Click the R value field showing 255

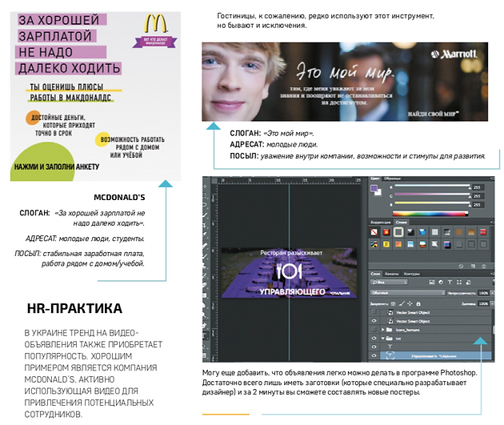coord(478,187)
